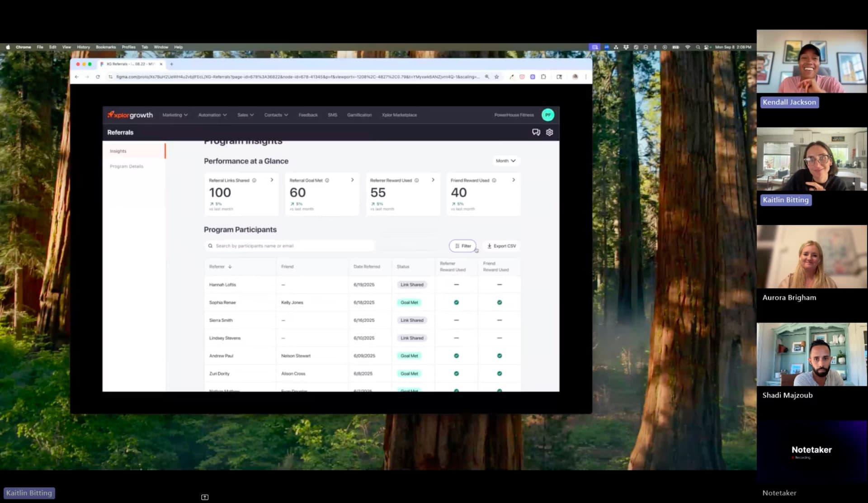Click the participant name search field
The image size is (868, 503).
(x=289, y=246)
